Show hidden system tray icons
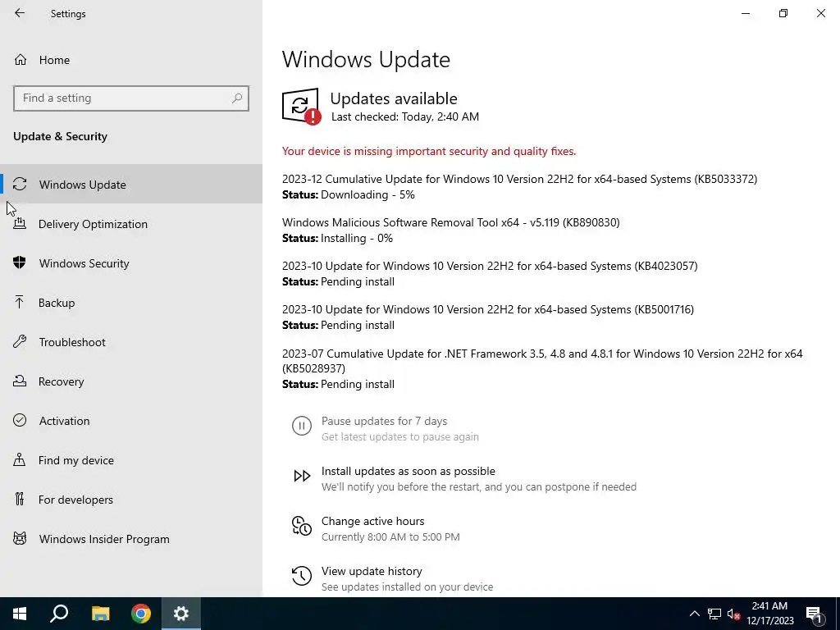Viewport: 840px width, 630px height. tap(694, 614)
